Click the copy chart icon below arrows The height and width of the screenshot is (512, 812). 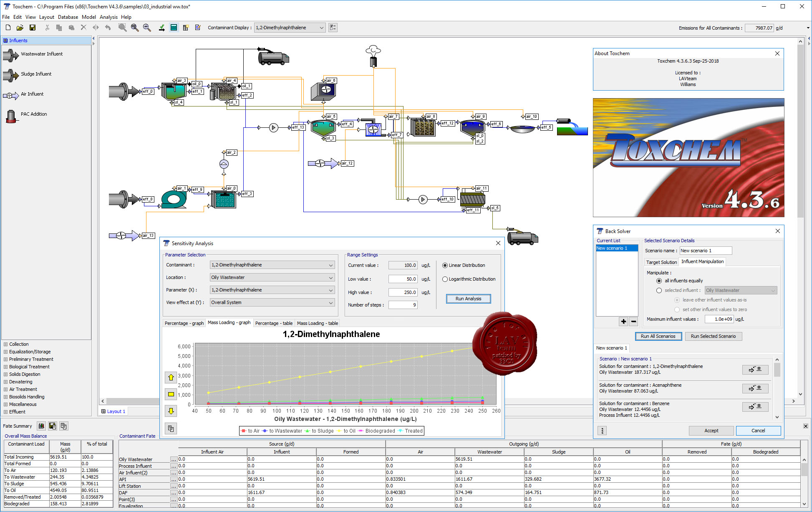coord(171,428)
